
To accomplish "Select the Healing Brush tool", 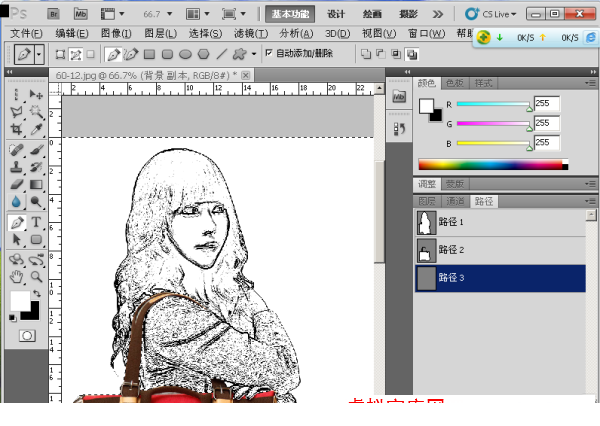I will [x=16, y=150].
